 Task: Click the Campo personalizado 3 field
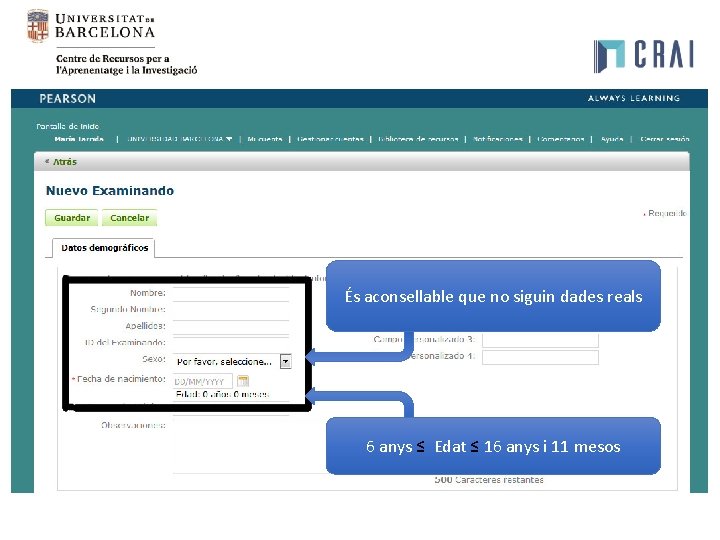pyautogui.click(x=540, y=340)
